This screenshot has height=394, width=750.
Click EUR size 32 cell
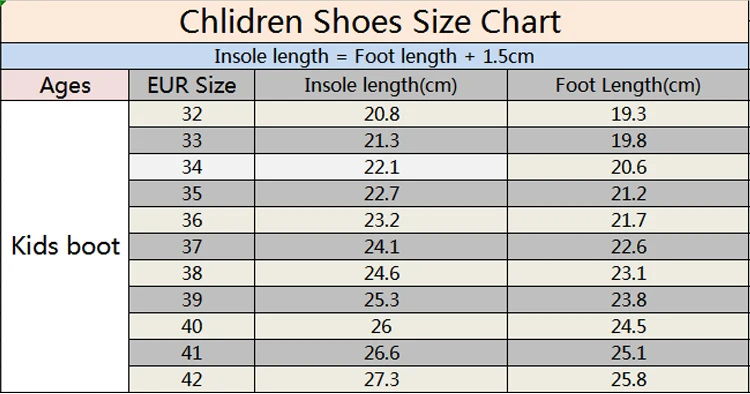tap(192, 114)
